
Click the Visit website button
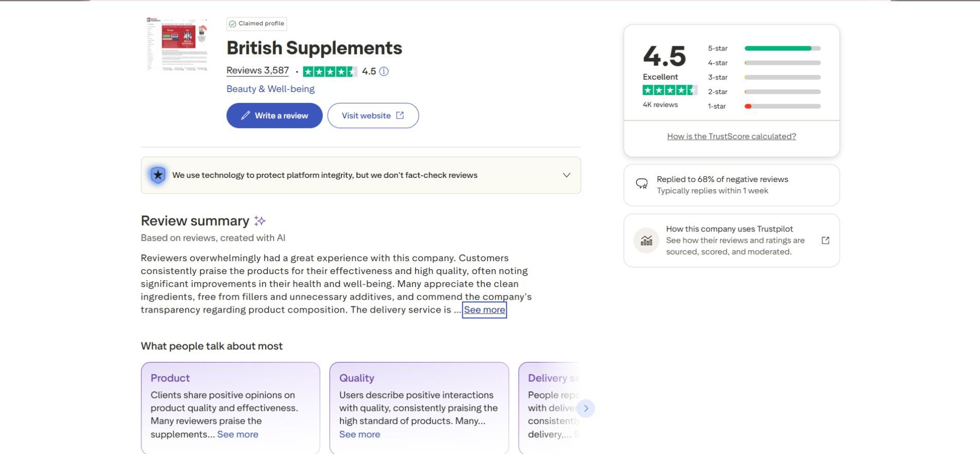(x=373, y=115)
